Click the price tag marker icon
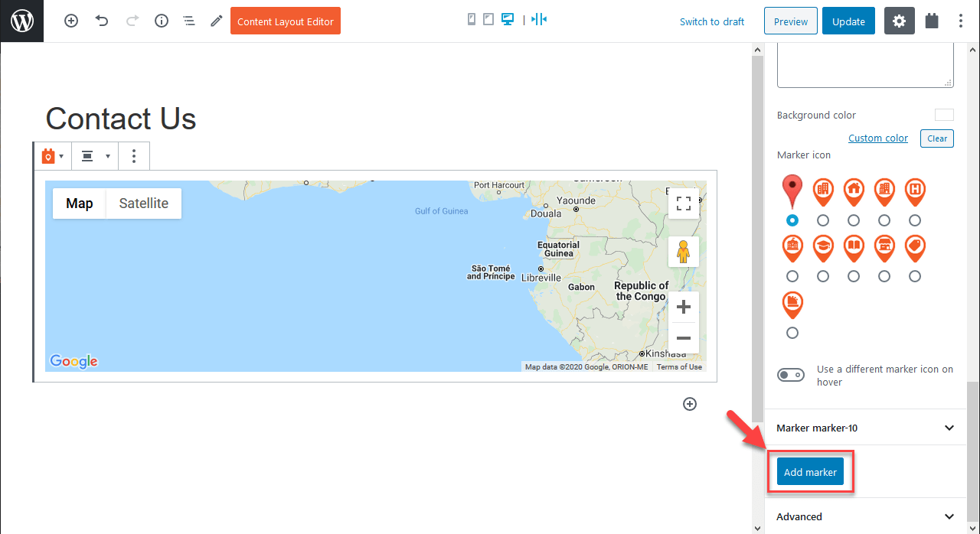Viewport: 980px width, 534px height. (x=915, y=249)
